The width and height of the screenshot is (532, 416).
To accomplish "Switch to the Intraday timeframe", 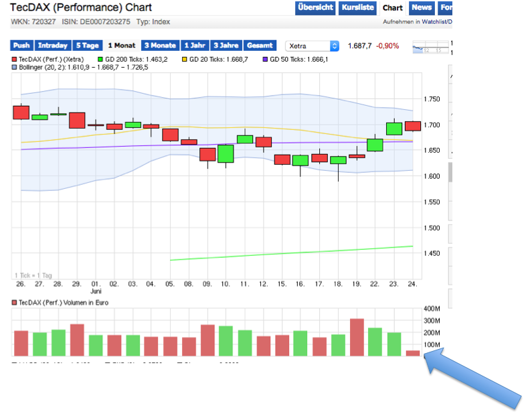I will click(53, 46).
